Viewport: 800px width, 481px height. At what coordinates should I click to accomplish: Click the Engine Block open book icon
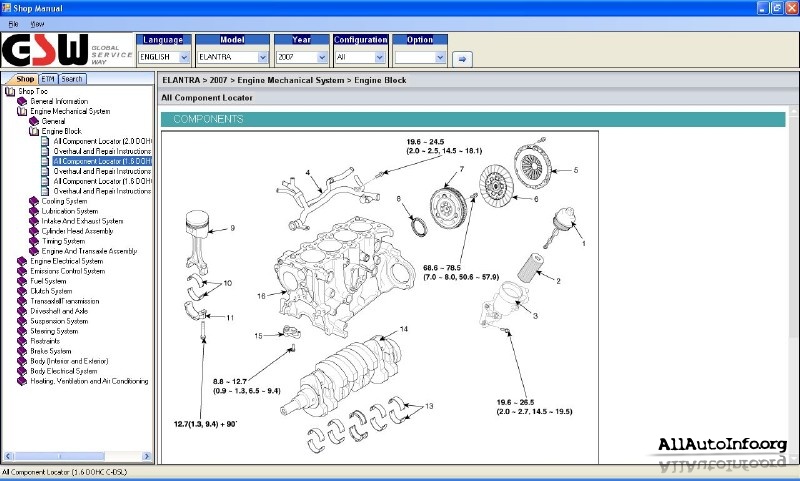(34, 131)
